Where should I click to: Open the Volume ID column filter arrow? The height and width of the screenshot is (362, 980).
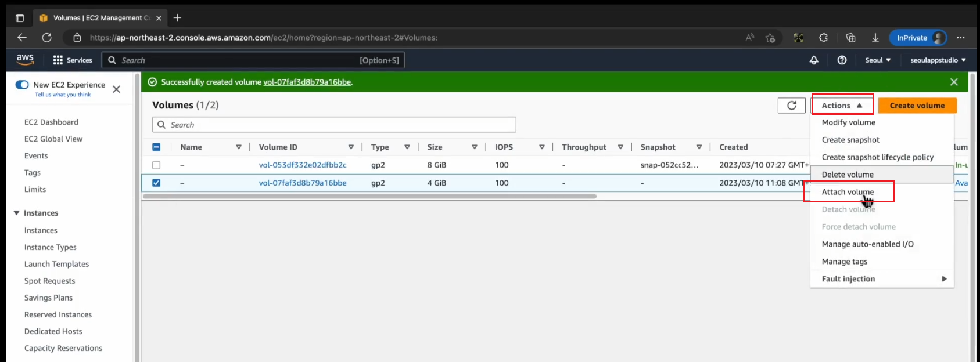pyautogui.click(x=351, y=147)
